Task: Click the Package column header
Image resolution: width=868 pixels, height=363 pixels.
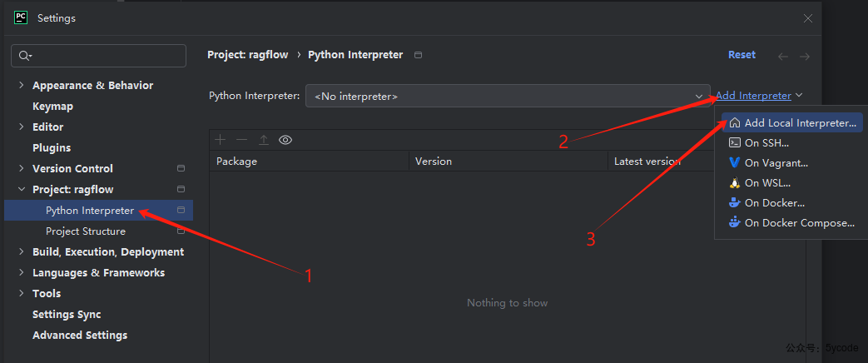Action: (309, 162)
